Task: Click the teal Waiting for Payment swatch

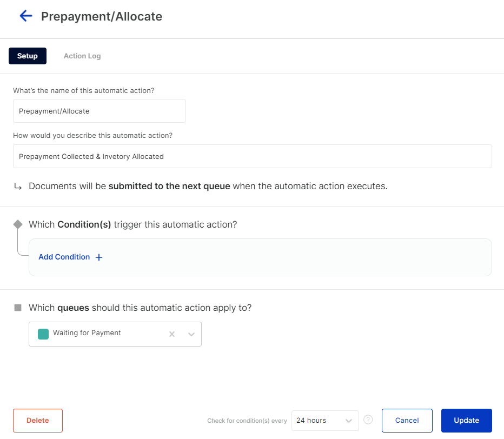Action: click(x=43, y=334)
